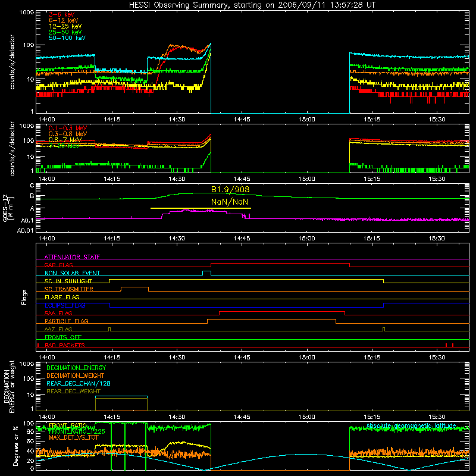This screenshot has width=476, height=476.
Task: Select the 12-25 keV legend label
Action: point(65,26)
